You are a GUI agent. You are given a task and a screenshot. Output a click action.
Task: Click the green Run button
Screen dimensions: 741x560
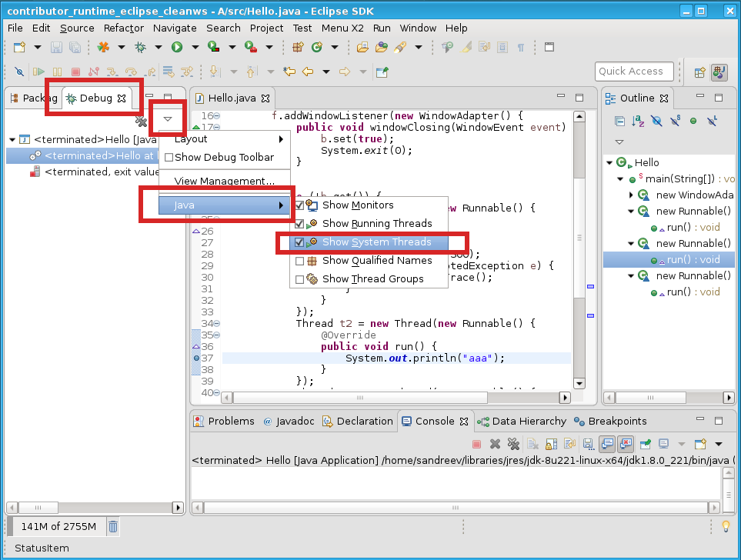[x=177, y=47]
